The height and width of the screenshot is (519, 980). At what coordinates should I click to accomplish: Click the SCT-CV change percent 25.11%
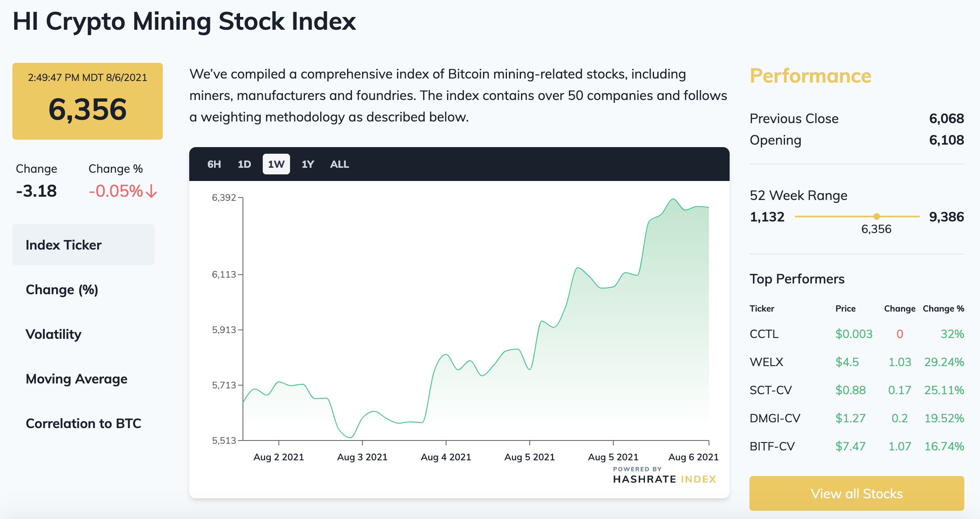944,390
